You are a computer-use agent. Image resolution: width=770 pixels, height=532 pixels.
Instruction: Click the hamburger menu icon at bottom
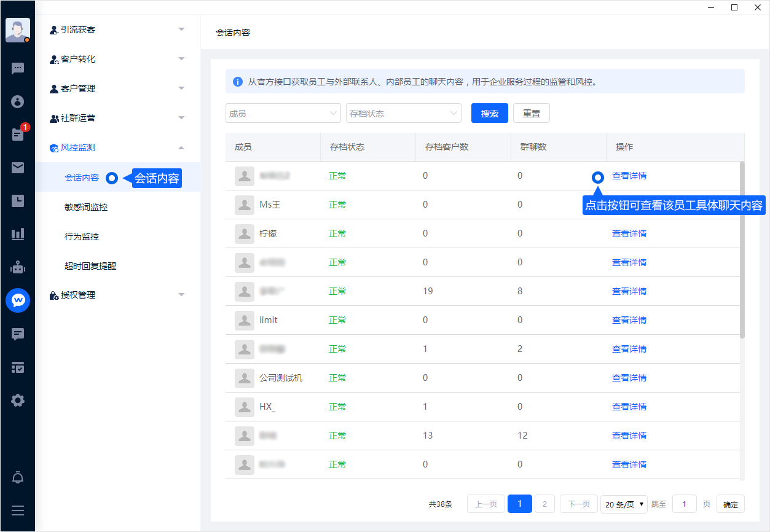click(x=18, y=510)
